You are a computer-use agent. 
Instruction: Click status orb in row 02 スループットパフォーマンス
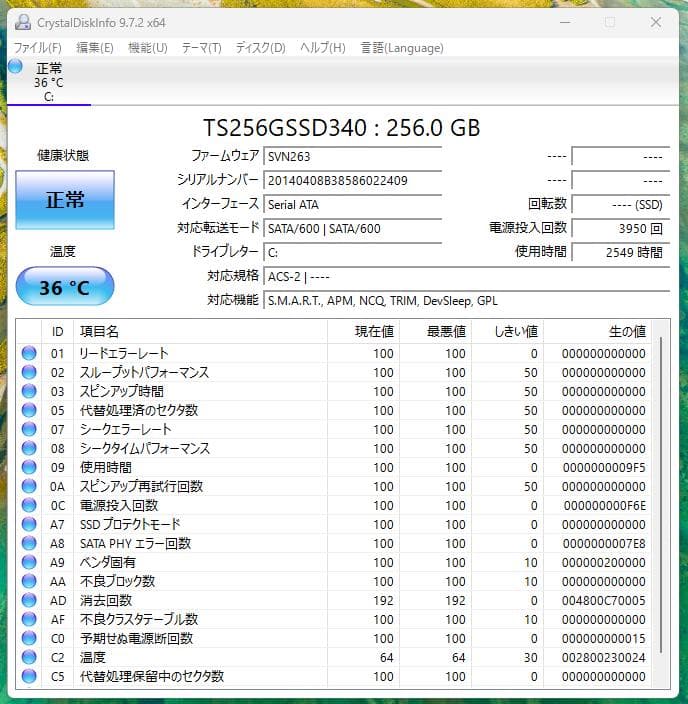[29, 372]
